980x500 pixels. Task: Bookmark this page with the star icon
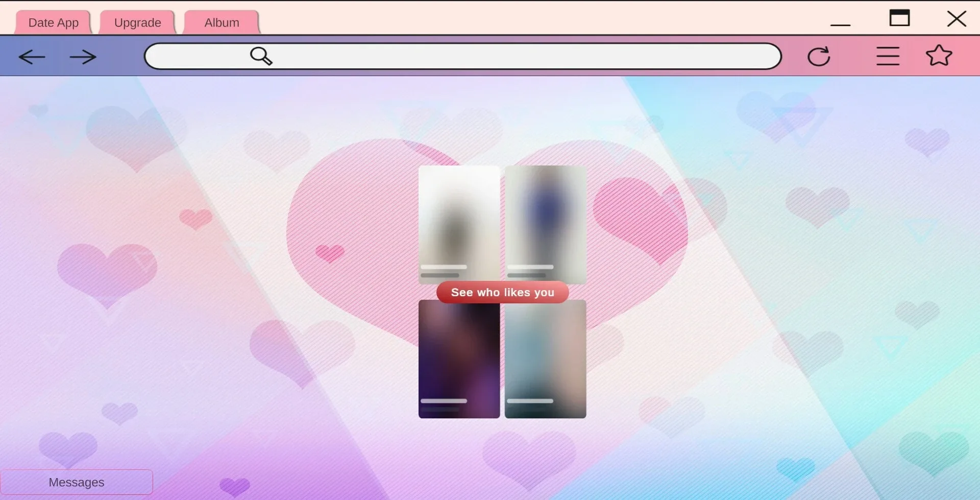click(939, 56)
